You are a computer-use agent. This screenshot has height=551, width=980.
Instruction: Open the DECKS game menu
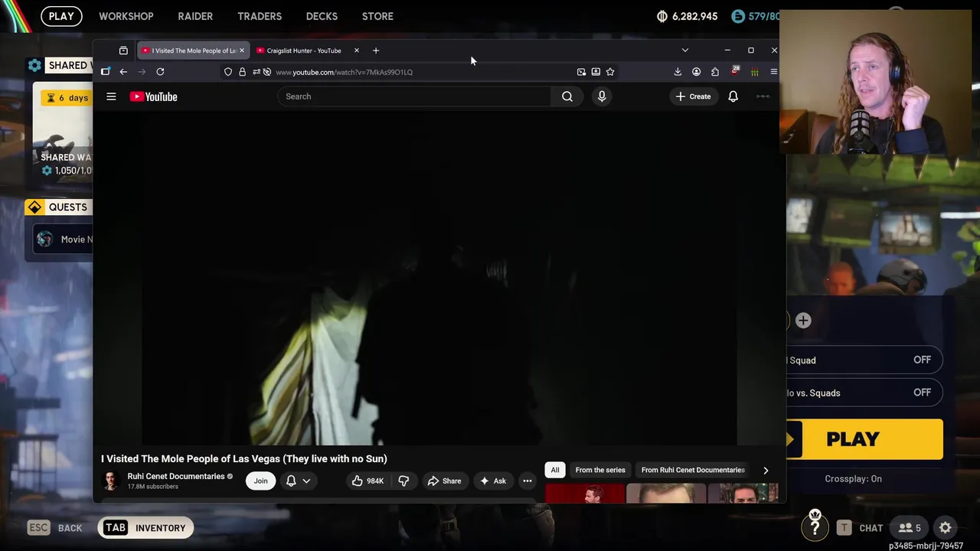point(322,16)
